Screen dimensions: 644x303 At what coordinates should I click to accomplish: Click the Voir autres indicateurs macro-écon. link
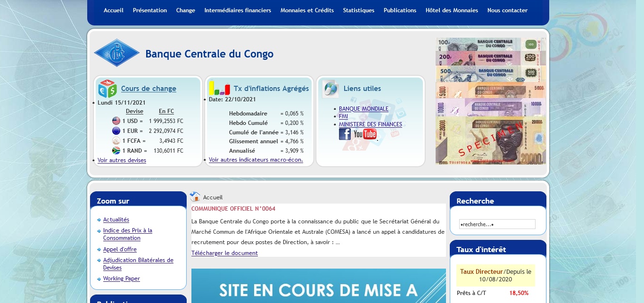point(256,160)
